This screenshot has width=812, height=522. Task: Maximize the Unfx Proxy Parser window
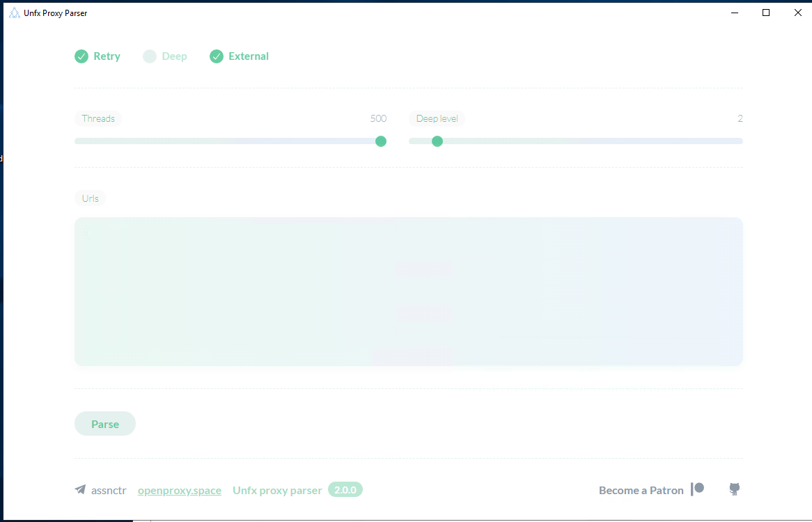click(766, 13)
